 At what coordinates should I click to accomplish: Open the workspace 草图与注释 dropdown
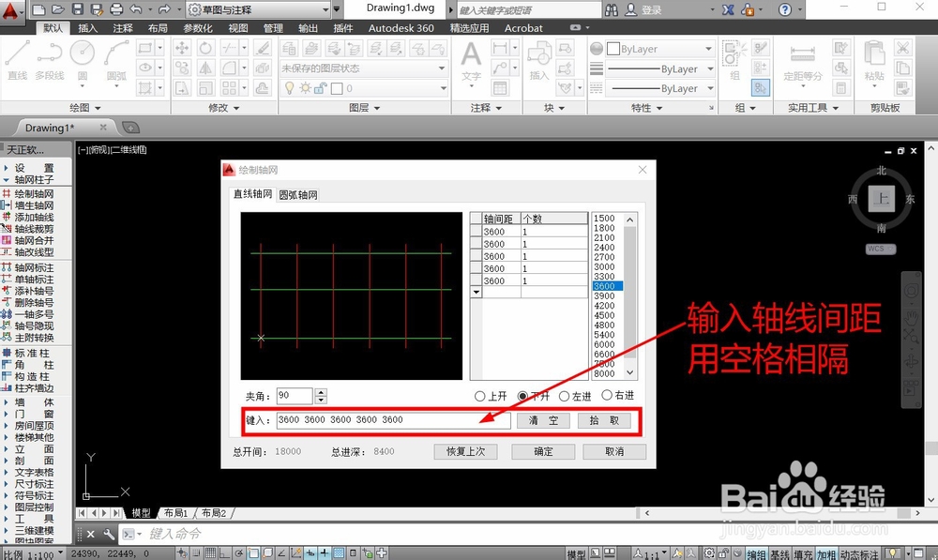tap(259, 9)
